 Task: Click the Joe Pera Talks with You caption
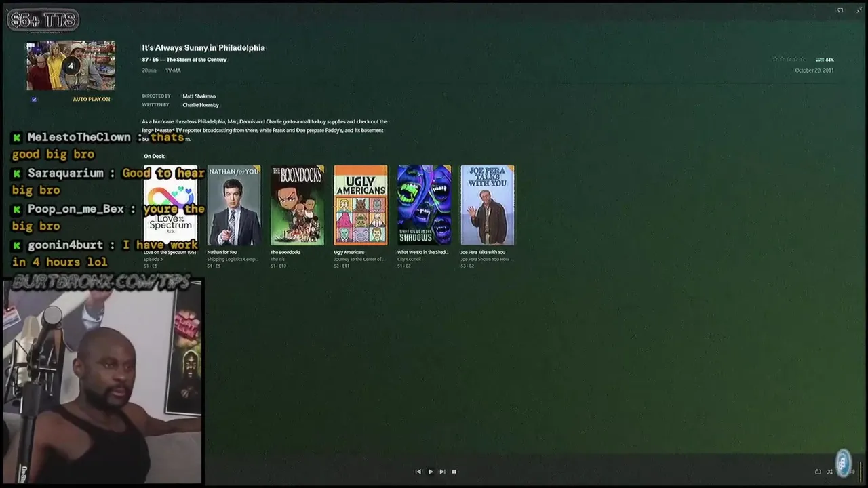pos(484,252)
